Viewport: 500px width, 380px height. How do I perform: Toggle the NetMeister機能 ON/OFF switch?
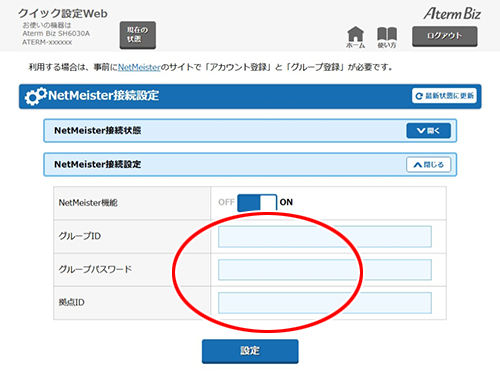click(x=257, y=203)
